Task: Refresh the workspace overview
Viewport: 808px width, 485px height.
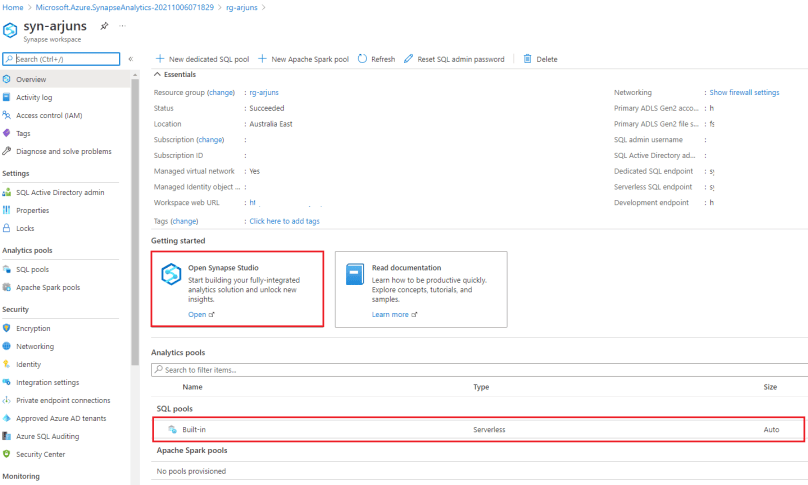Action: [x=377, y=59]
